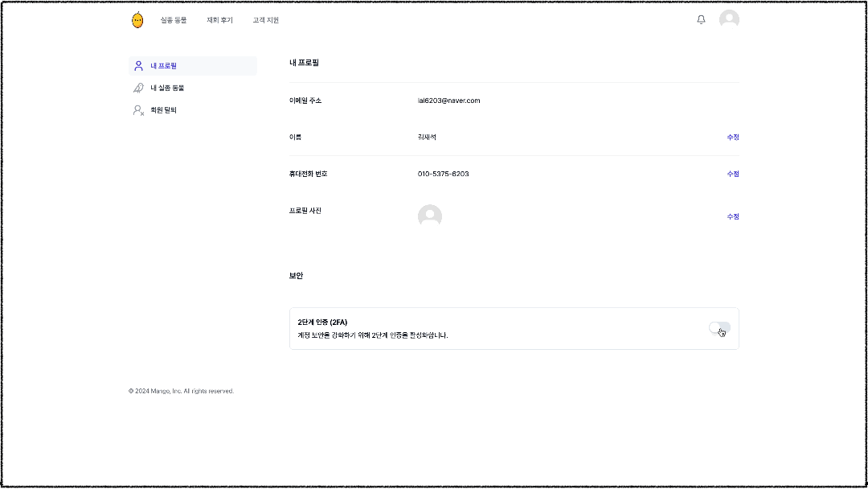
Task: Click the person icon beside 내 프로필
Action: click(x=138, y=66)
